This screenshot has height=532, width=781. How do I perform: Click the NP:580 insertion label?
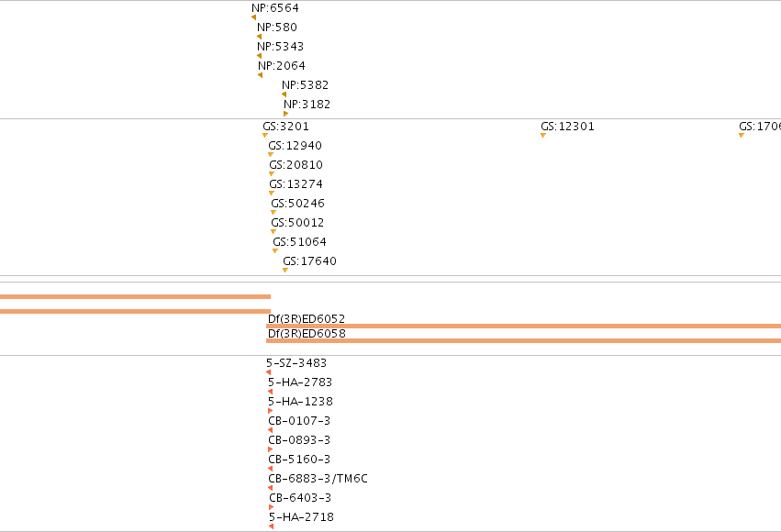point(277,28)
